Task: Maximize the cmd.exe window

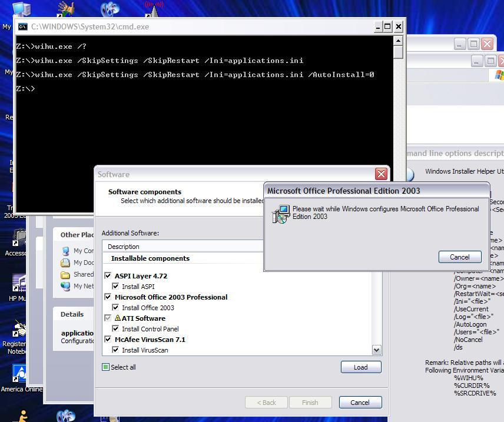Action: coord(387,26)
